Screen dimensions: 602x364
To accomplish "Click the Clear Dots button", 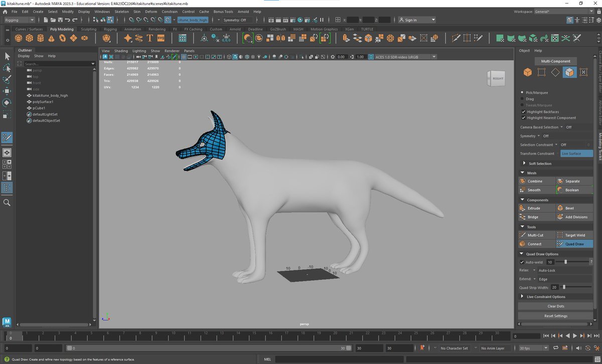I will (555, 306).
